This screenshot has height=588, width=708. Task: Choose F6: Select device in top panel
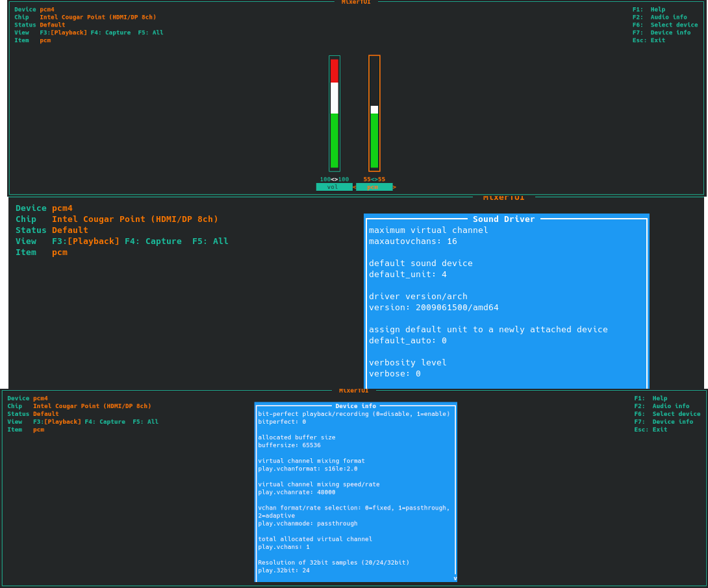(x=664, y=25)
